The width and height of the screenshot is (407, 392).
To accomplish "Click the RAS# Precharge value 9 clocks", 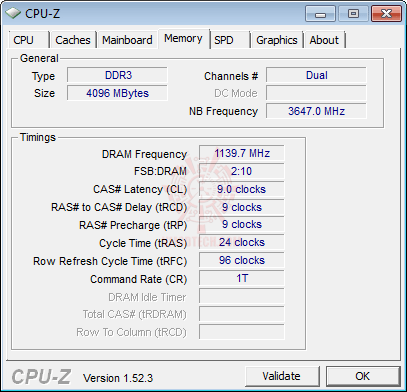I will (242, 224).
